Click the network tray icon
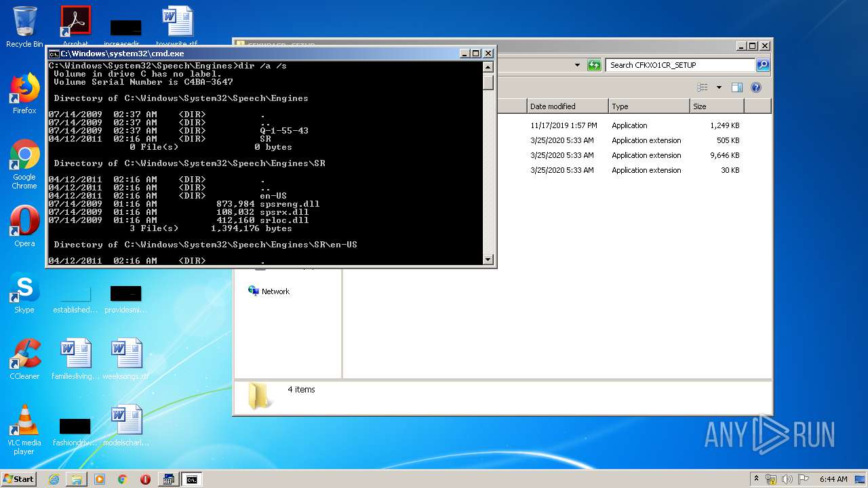 [771, 479]
